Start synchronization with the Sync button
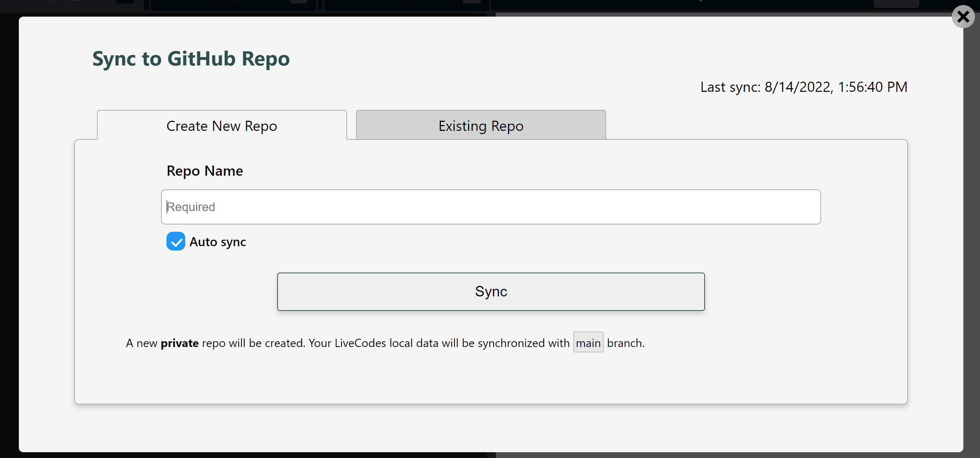The image size is (980, 458). point(491,291)
